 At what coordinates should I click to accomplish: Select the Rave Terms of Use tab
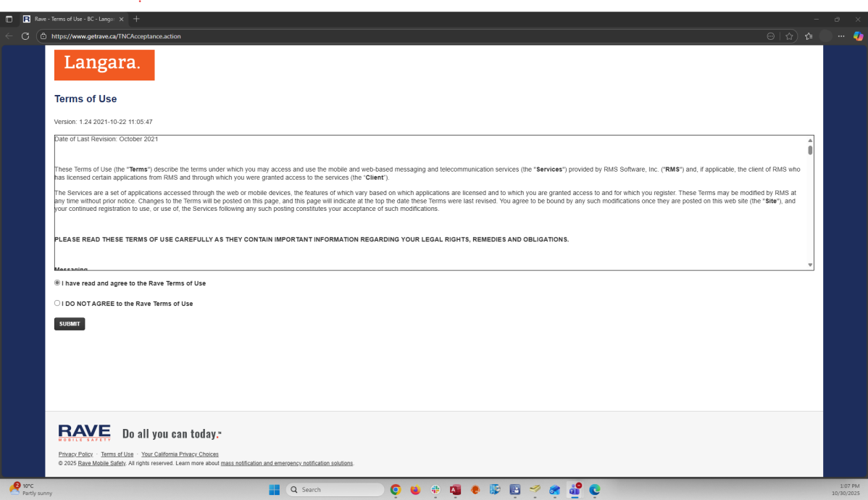72,19
